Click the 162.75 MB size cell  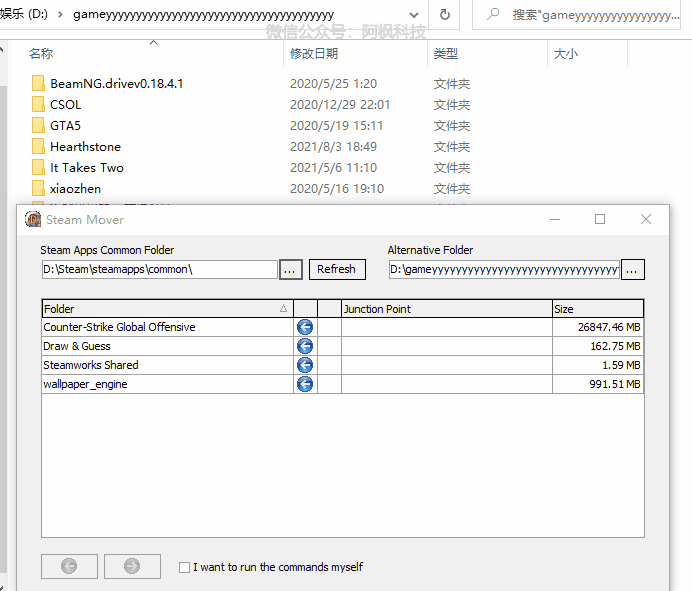(x=598, y=346)
